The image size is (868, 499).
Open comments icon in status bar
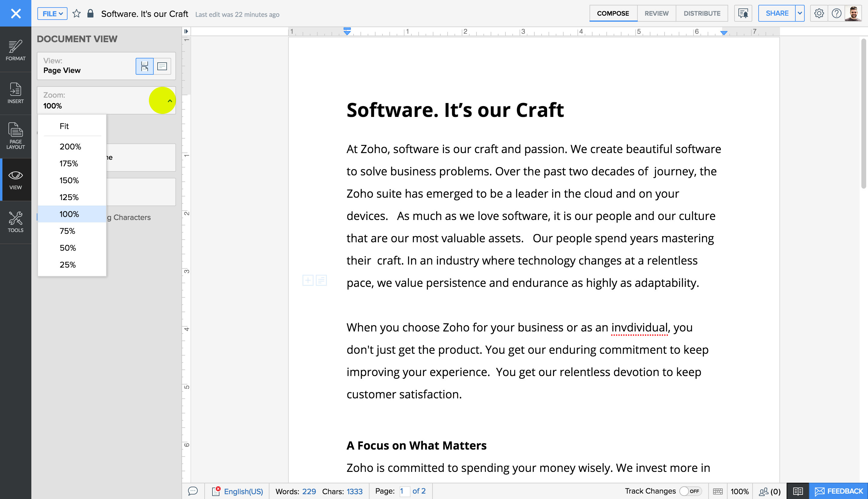193,491
